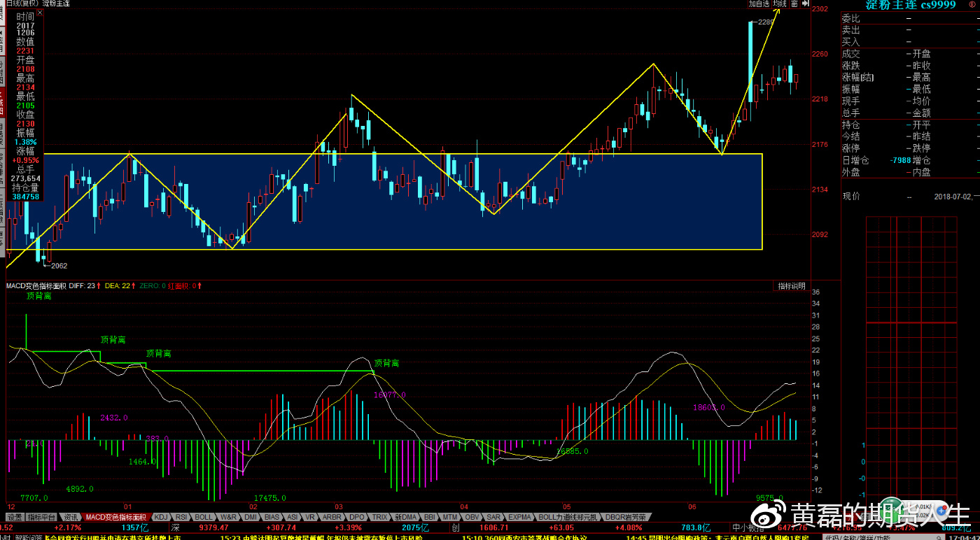Click the 窗 window layout icon

point(794,3)
